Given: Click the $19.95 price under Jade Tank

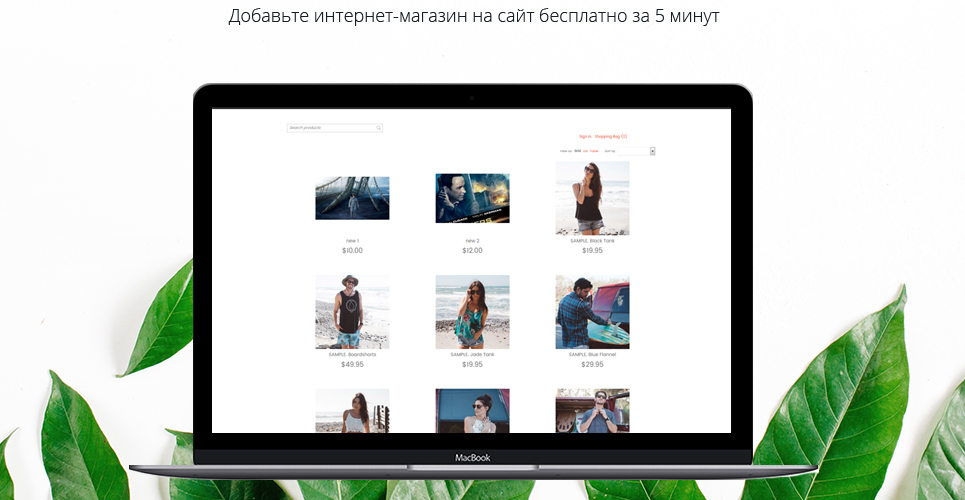Looking at the screenshot, I should [472, 365].
